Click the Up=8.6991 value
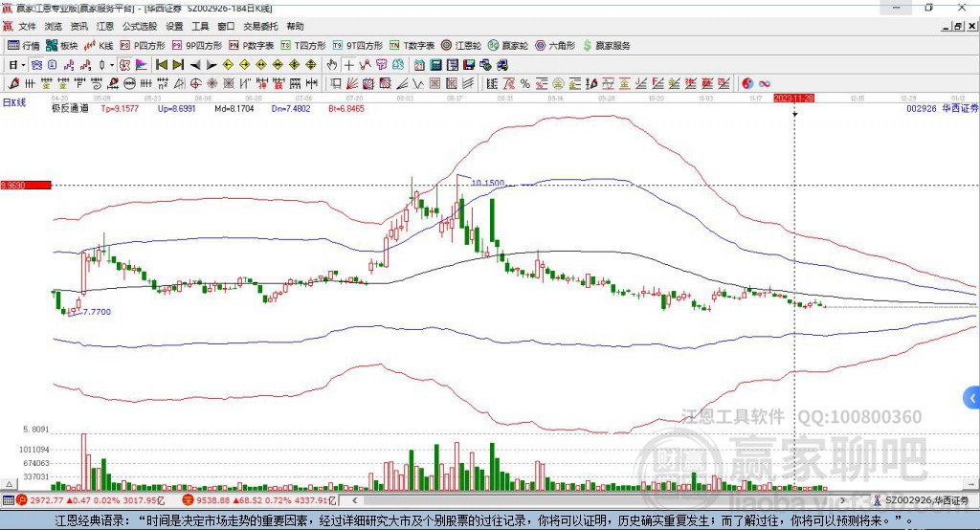 point(176,108)
